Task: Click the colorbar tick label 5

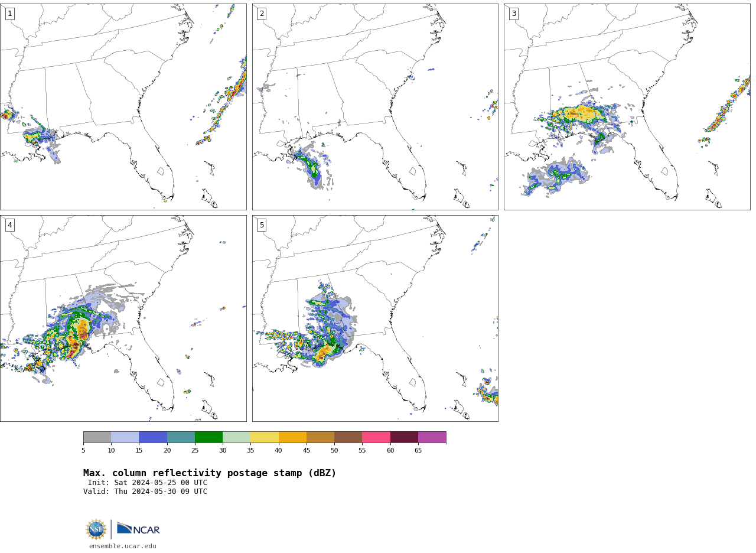Action: (x=83, y=451)
